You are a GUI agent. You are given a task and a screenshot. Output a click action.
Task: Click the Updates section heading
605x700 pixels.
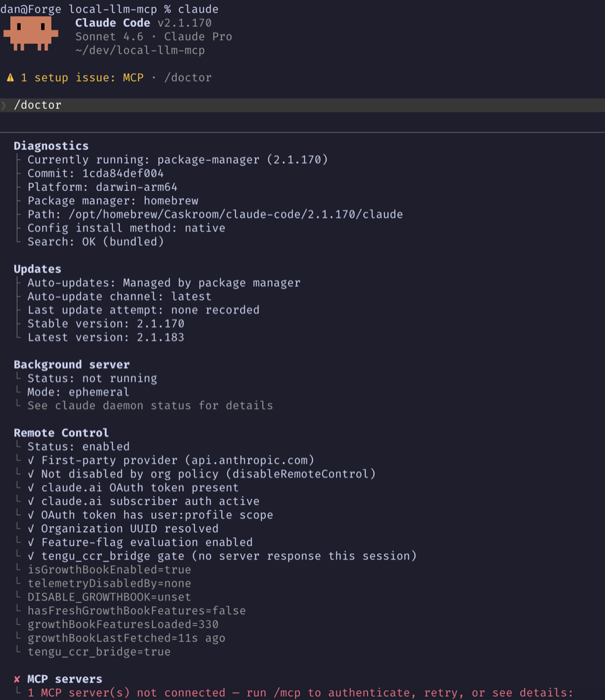click(38, 269)
